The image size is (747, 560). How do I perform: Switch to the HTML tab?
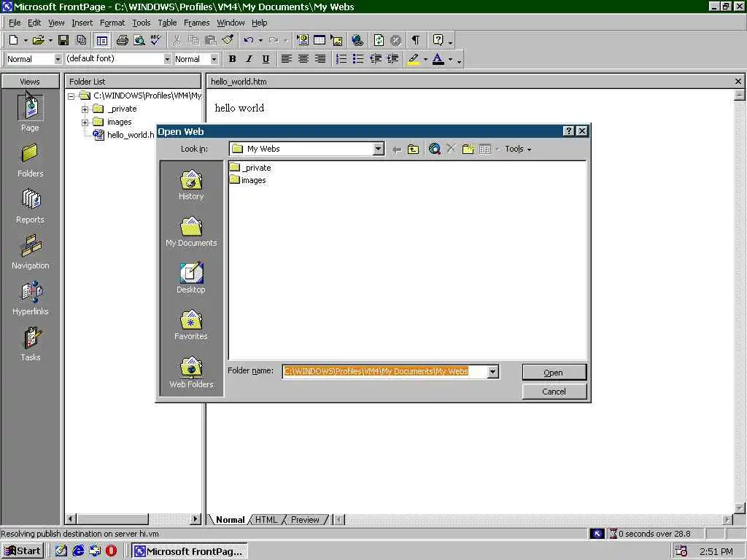tap(266, 519)
